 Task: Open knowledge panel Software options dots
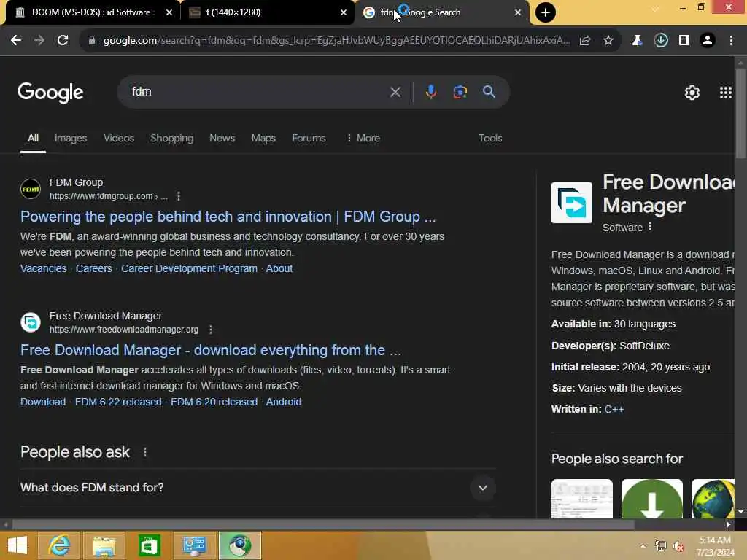pyautogui.click(x=650, y=227)
